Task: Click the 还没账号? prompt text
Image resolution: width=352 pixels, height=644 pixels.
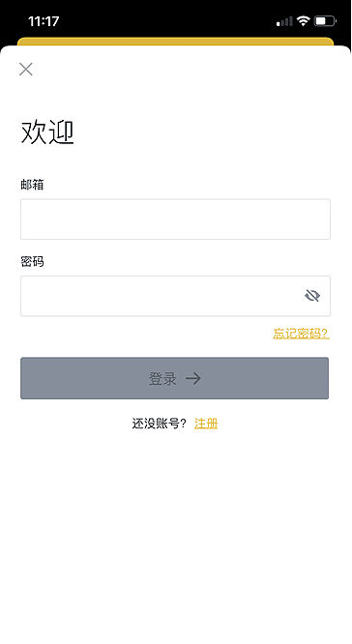Action: [159, 424]
